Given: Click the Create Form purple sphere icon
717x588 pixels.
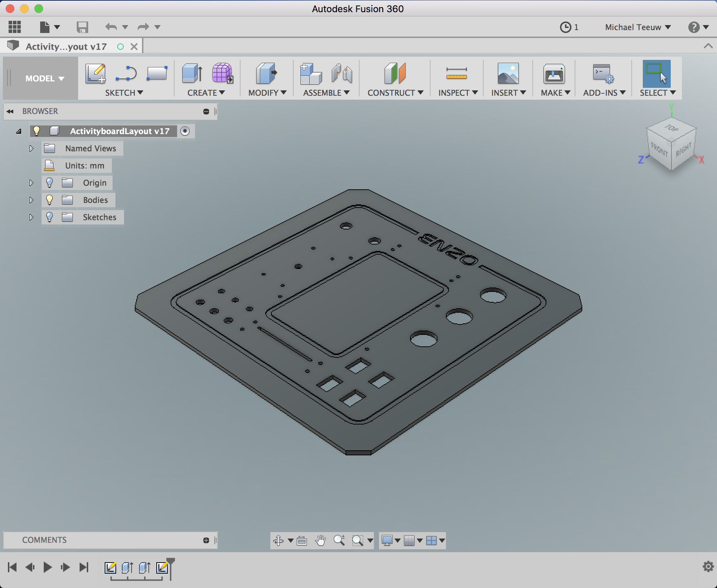Looking at the screenshot, I should 222,73.
